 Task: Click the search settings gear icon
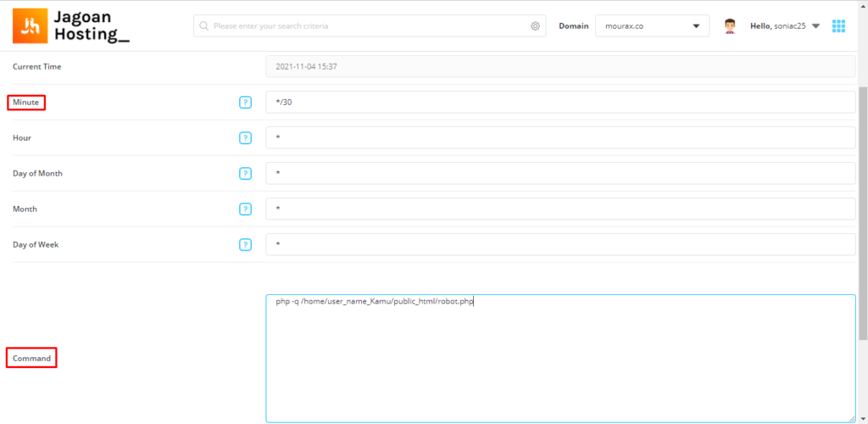pyautogui.click(x=536, y=26)
